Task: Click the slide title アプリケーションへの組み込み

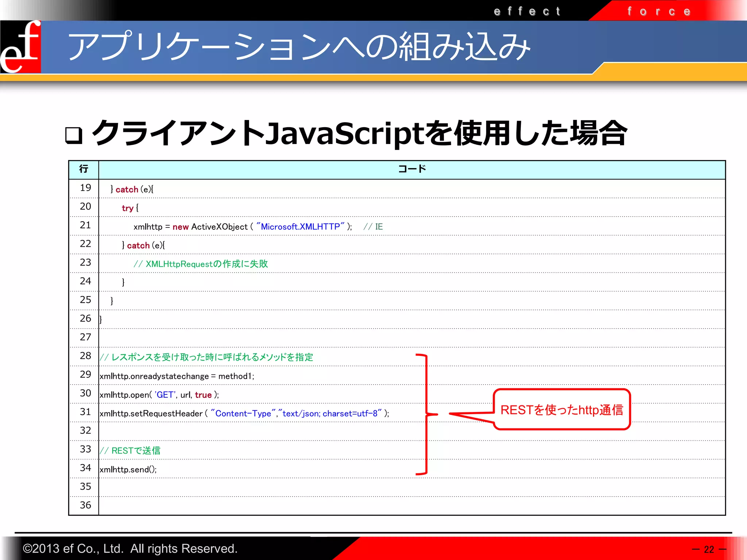Action: (299, 47)
